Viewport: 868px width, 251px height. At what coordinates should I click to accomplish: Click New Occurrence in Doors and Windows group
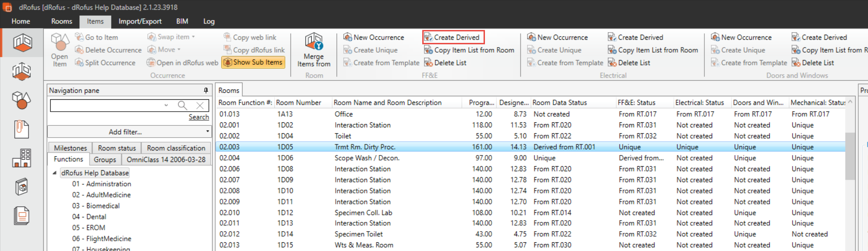pos(742,37)
